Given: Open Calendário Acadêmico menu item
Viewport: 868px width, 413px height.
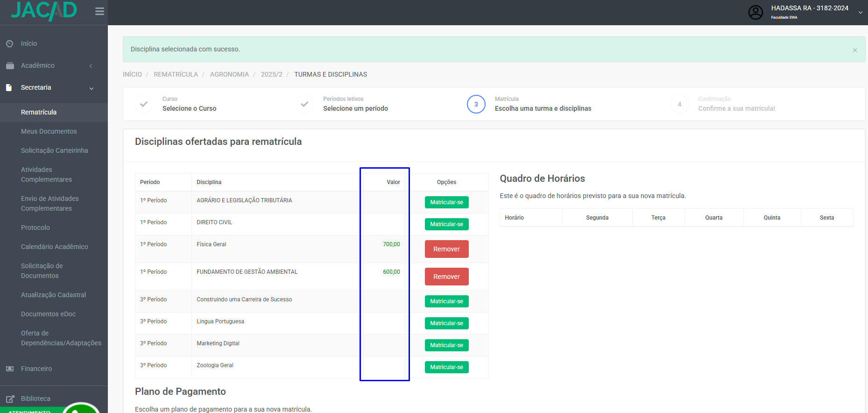Looking at the screenshot, I should 55,247.
